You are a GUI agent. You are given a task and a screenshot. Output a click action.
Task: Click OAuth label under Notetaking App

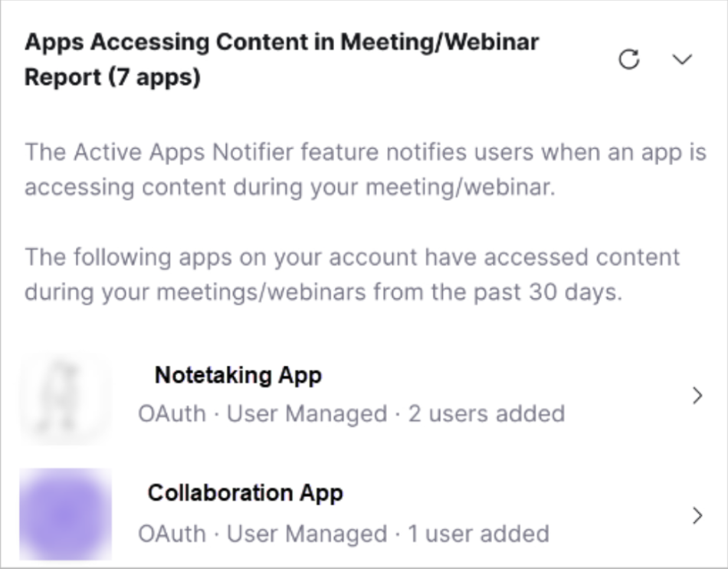[x=172, y=414]
